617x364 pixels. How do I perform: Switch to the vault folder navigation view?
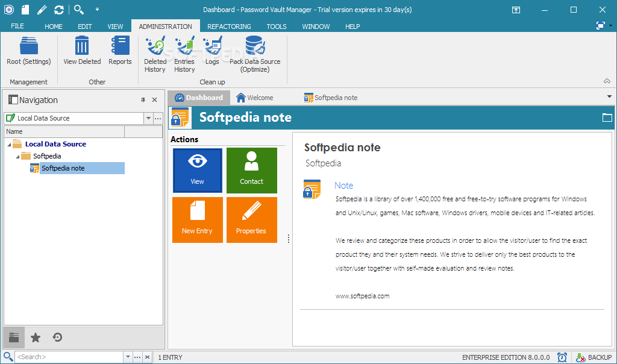[14, 337]
